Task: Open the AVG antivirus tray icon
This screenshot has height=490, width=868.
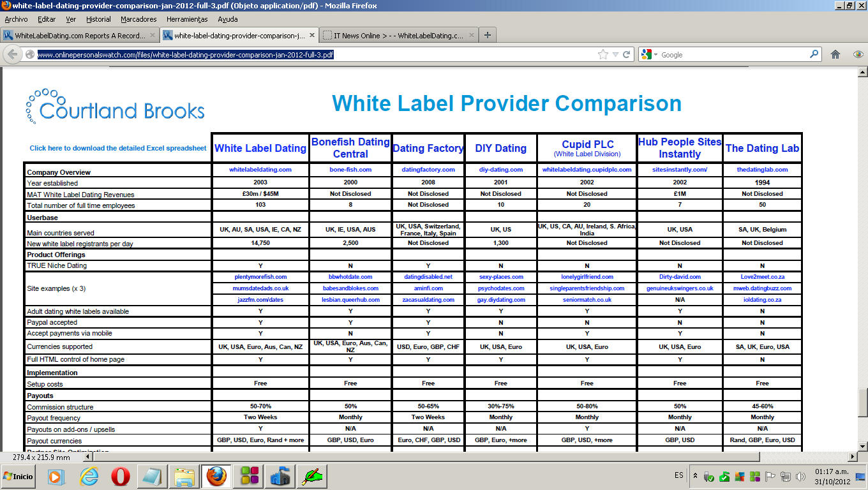Action: pos(740,477)
